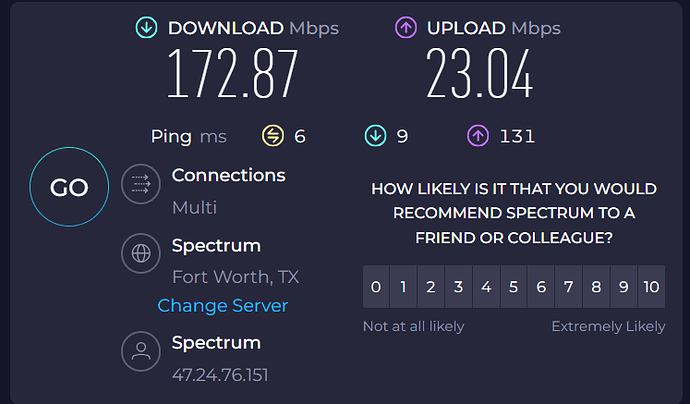
Task: Click the download arrow icon beside DOWNLOAD
Action: tap(146, 27)
